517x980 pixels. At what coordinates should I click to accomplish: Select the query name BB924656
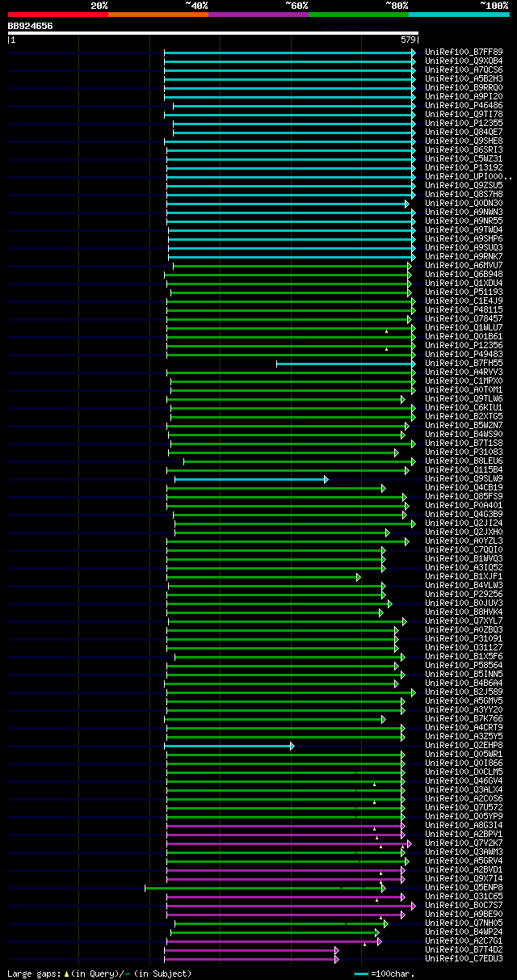point(31,26)
